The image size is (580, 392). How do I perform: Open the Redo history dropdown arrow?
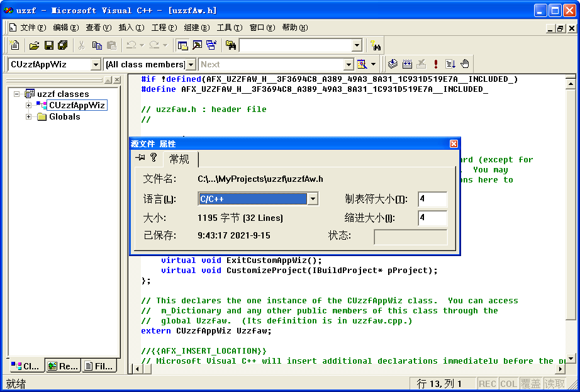pyautogui.click(x=165, y=45)
